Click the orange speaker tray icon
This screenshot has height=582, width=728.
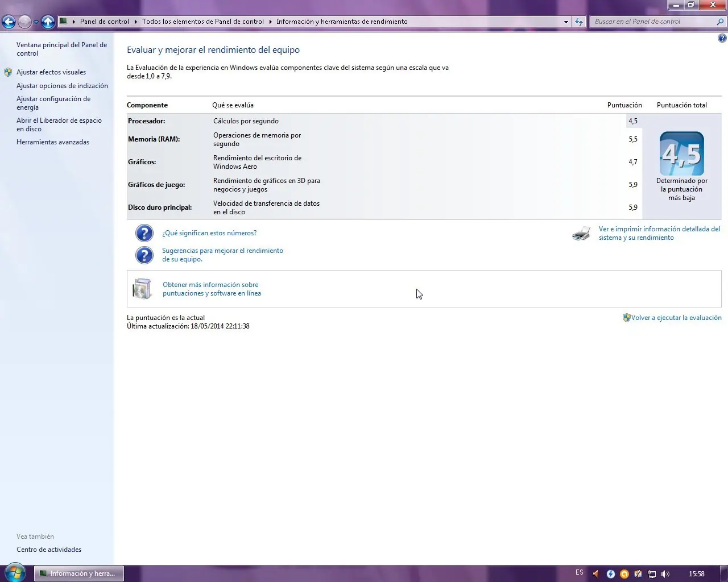pos(596,574)
